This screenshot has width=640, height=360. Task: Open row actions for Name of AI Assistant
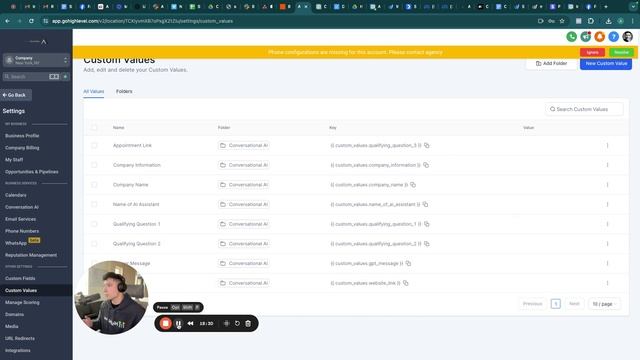tap(607, 204)
